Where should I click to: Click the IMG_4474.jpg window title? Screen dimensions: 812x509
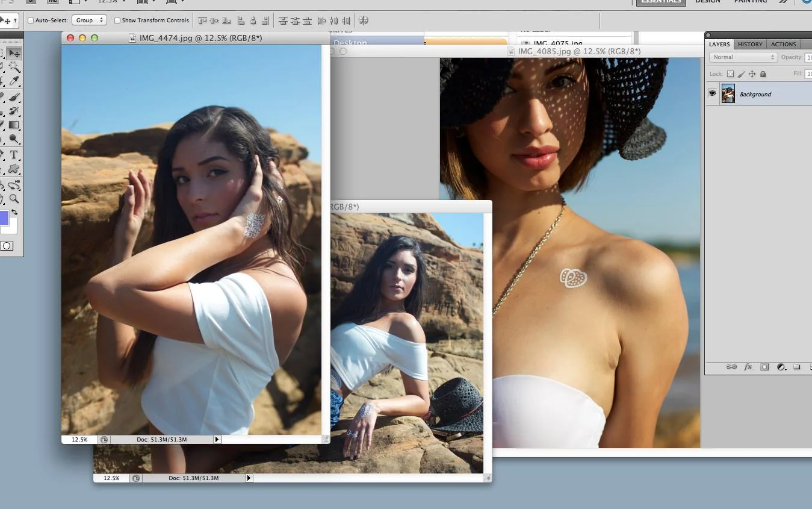[x=200, y=38]
